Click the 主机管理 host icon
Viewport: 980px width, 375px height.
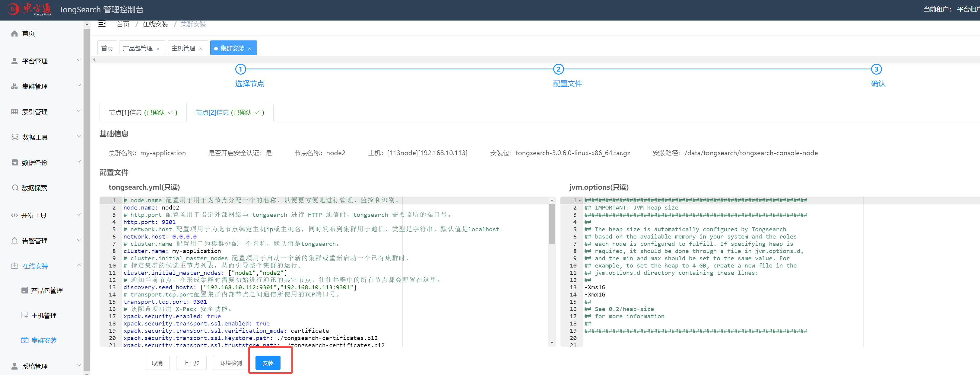(x=25, y=315)
